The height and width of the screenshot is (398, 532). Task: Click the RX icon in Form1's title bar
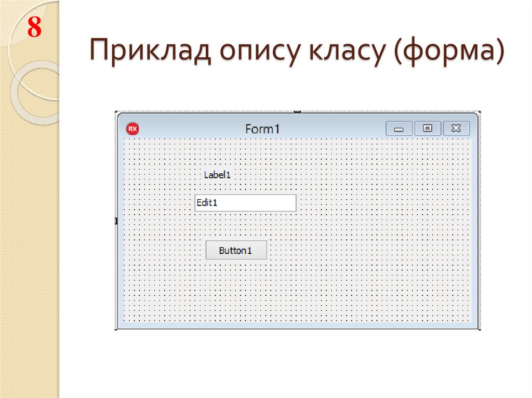tap(132, 128)
